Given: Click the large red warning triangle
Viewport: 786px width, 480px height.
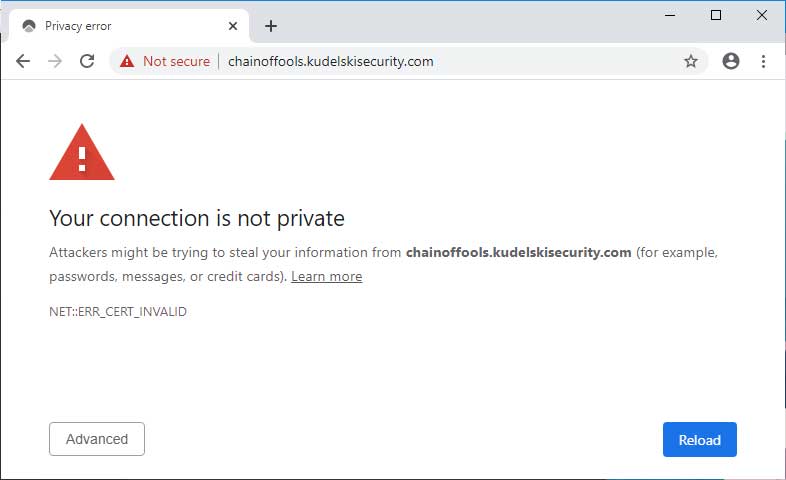Looking at the screenshot, I should [82, 154].
